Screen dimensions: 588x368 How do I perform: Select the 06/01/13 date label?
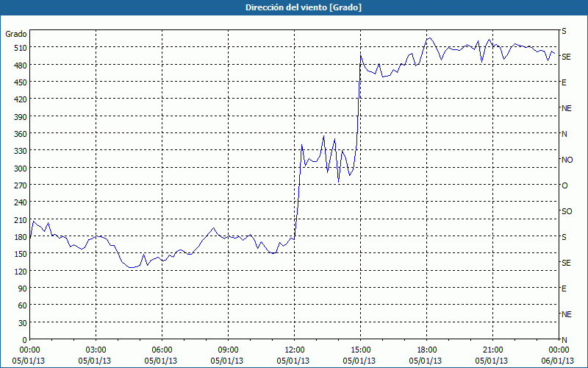[558, 361]
